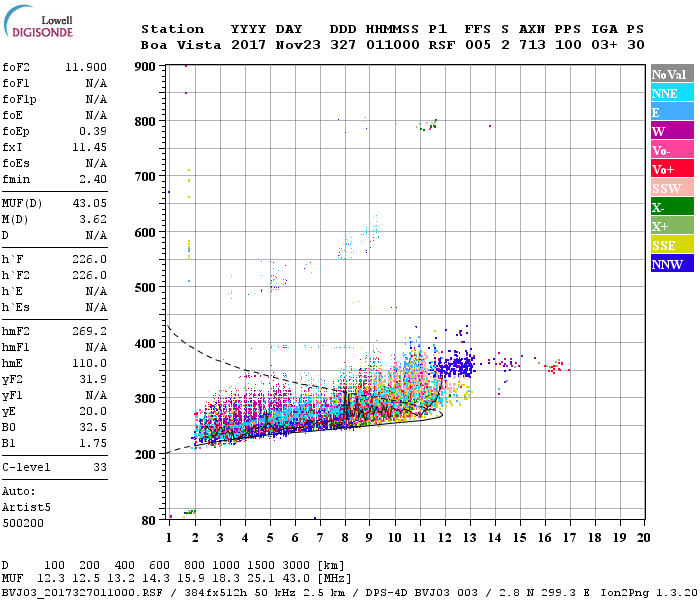Select the Vo+ red legend swatch
This screenshot has height=600, width=700.
click(x=672, y=168)
